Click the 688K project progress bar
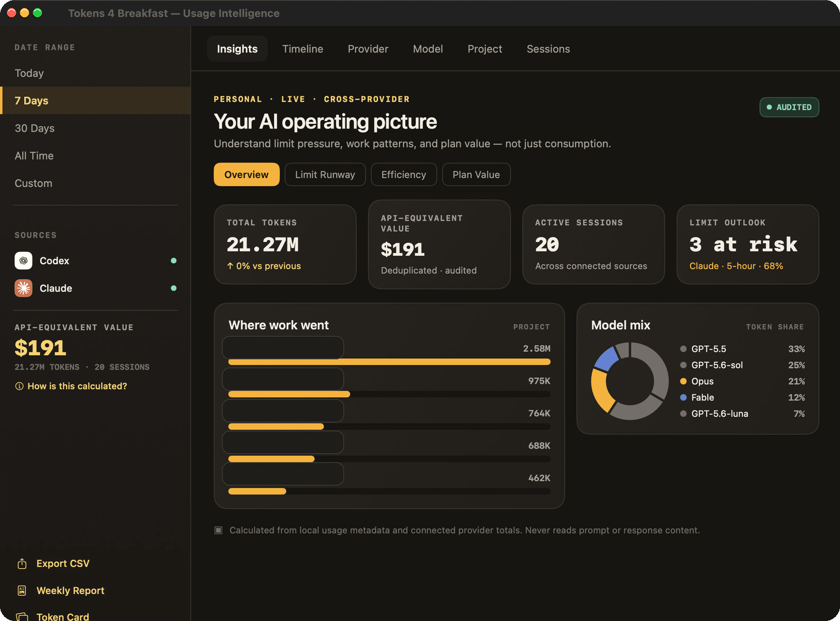The image size is (840, 621). point(389,459)
